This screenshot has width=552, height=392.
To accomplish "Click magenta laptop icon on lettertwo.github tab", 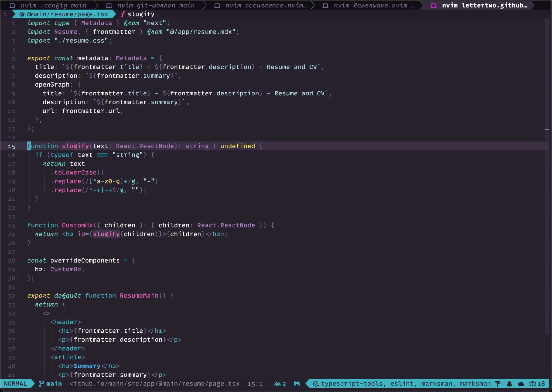I will (x=433, y=5).
